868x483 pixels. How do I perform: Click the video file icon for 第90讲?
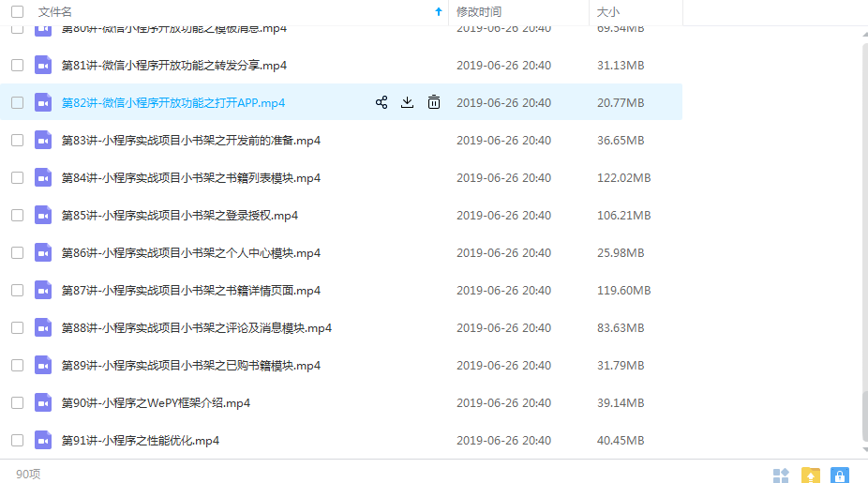pos(43,402)
